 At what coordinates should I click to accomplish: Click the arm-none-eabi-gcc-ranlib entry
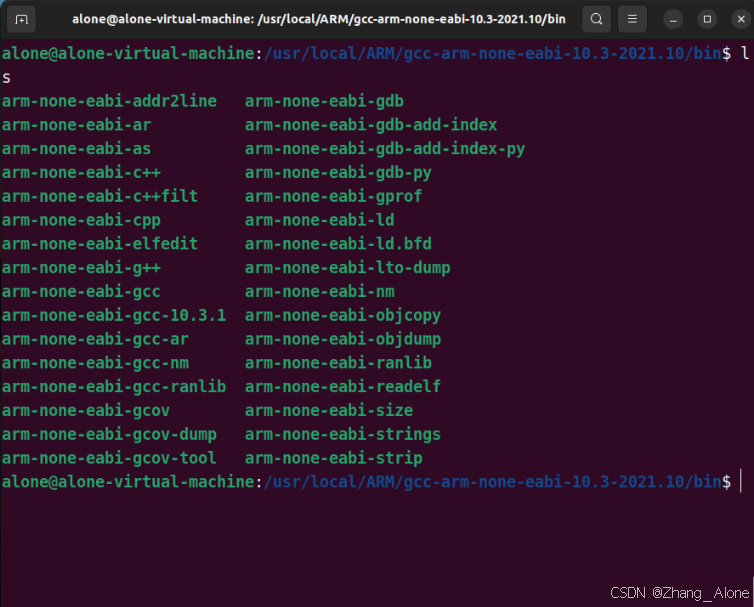(114, 387)
